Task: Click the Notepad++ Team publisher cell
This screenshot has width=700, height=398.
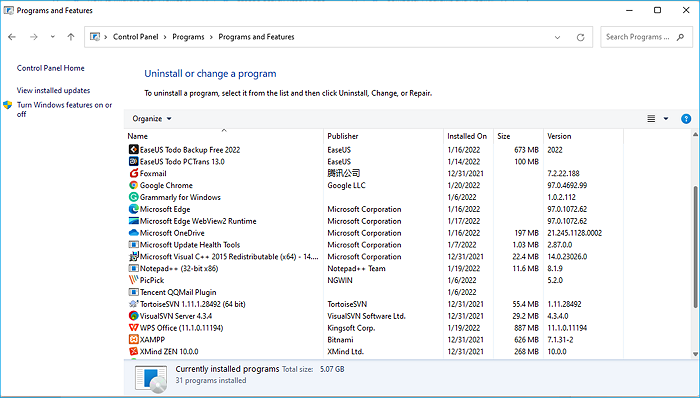Action: coord(356,268)
